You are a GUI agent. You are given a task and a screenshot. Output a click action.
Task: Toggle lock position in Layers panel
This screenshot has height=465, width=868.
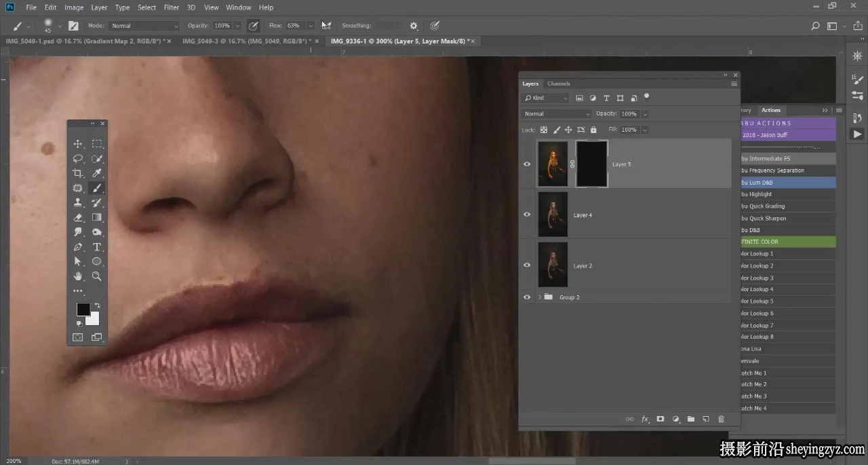pyautogui.click(x=568, y=130)
